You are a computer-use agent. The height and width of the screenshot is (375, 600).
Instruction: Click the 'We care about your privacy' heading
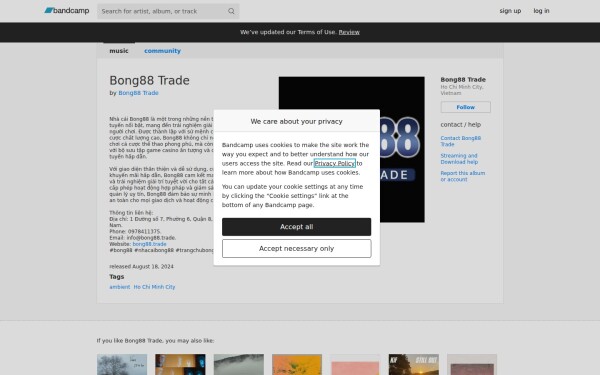coord(297,121)
